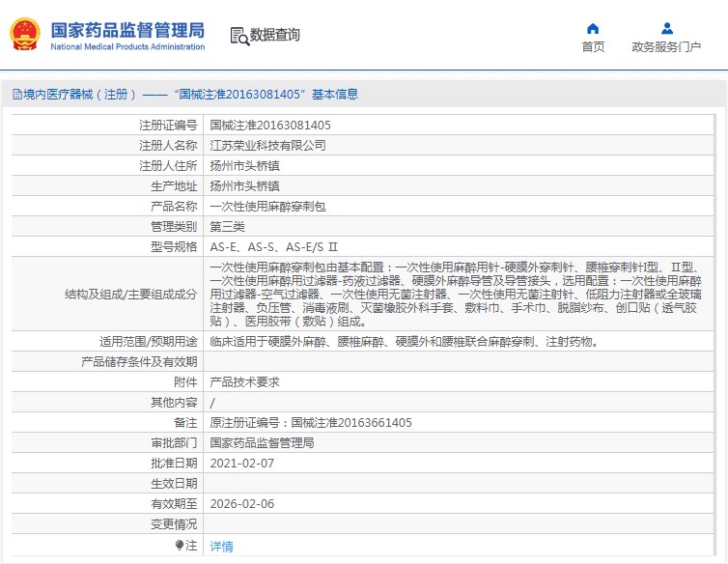Click the 备注 label
The height and width of the screenshot is (564, 728).
tap(185, 423)
